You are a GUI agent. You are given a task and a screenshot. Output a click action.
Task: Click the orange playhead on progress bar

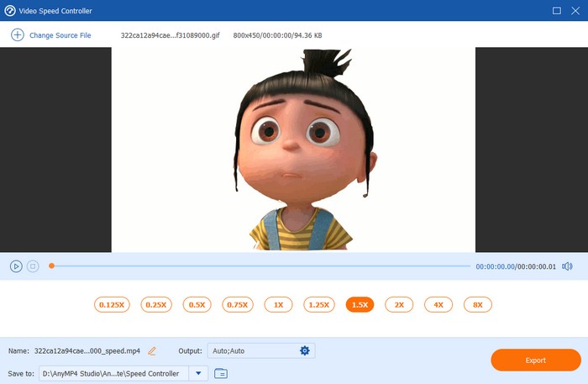52,266
